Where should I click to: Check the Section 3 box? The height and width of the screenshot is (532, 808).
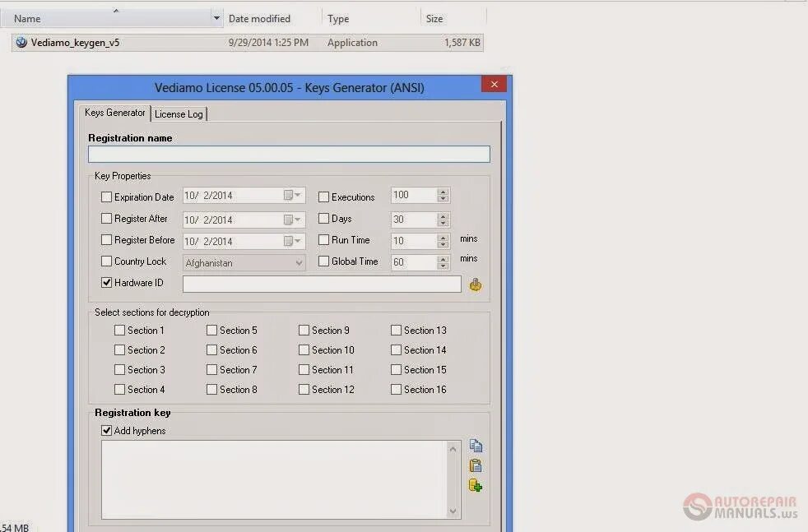(x=119, y=369)
